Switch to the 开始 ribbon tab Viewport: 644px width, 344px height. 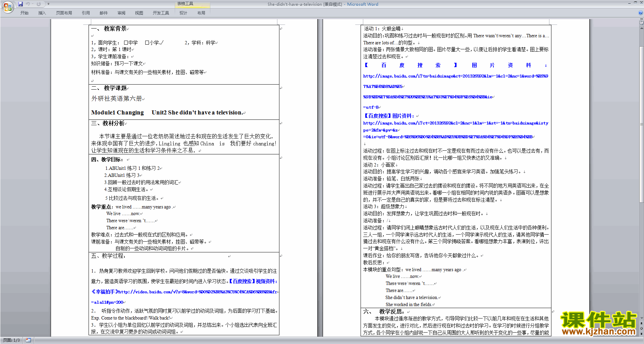point(24,13)
